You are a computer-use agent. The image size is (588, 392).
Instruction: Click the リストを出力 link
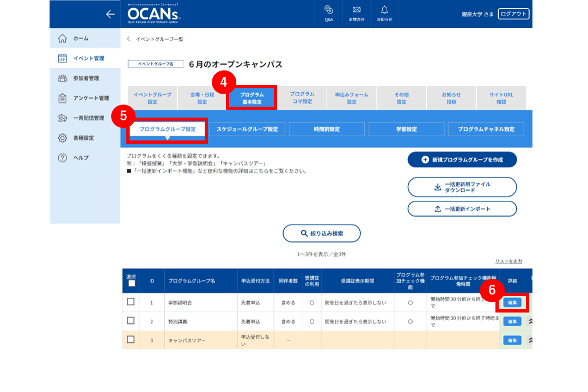point(509,261)
